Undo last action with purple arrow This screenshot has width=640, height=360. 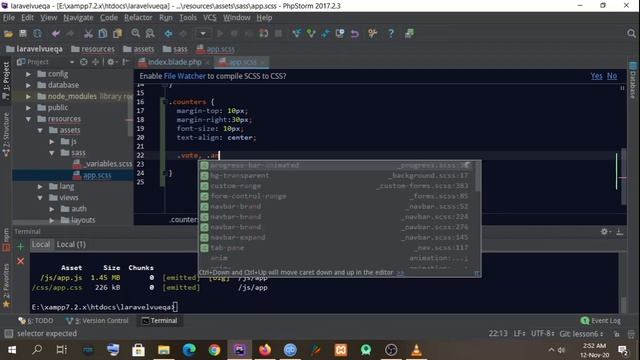tap(56, 33)
